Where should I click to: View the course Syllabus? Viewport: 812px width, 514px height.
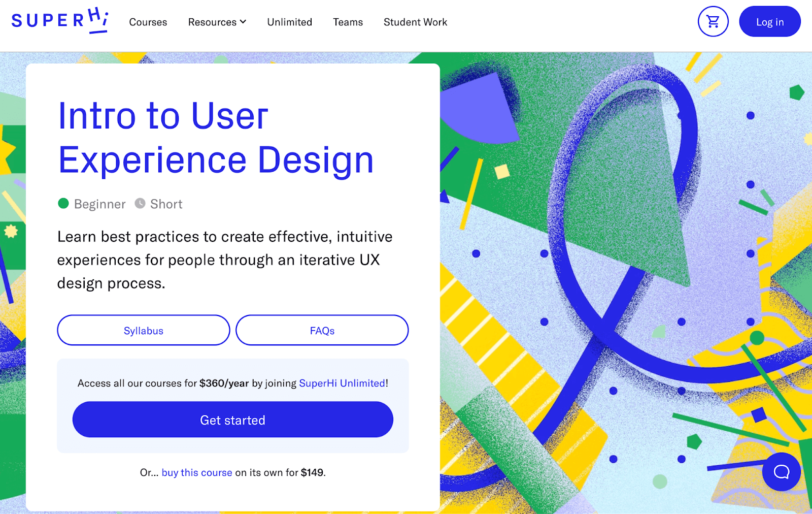[x=144, y=331]
